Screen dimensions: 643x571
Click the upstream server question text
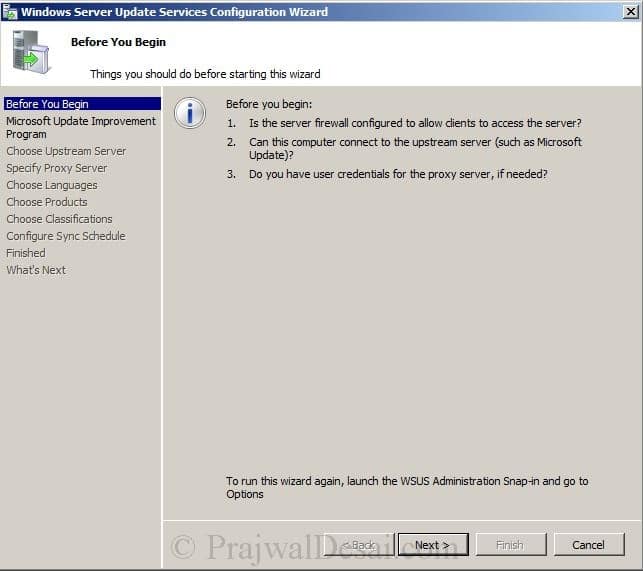415,148
